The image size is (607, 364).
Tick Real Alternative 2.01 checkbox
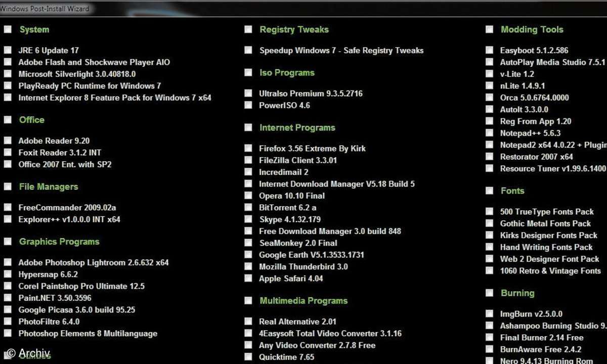(248, 321)
